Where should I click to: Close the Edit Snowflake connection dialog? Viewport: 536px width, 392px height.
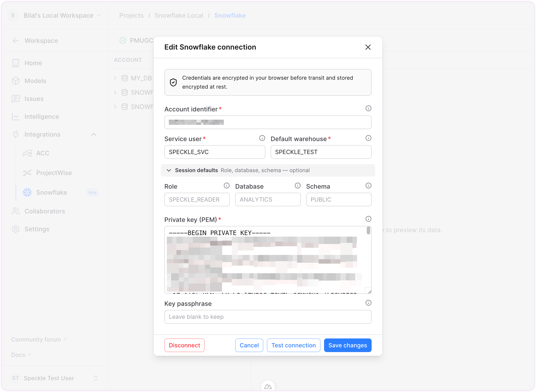tap(368, 47)
